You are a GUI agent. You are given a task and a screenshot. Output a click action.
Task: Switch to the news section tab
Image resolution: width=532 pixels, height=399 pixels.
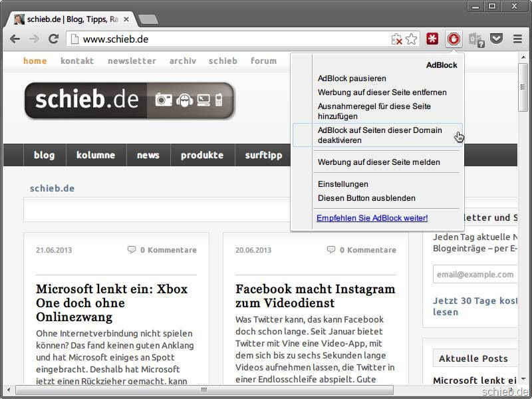pyautogui.click(x=148, y=155)
